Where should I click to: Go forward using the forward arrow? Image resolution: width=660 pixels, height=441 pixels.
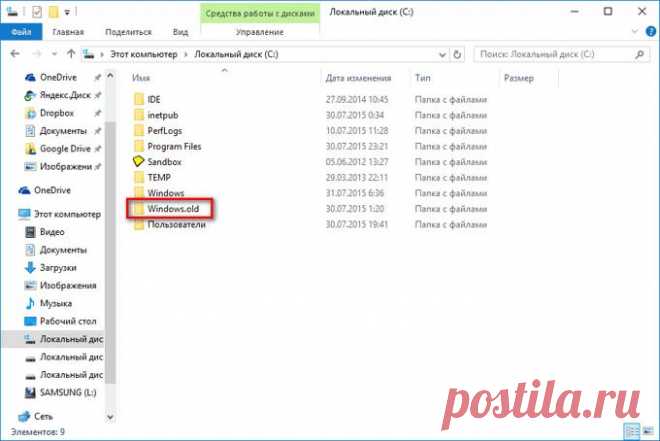click(x=37, y=54)
